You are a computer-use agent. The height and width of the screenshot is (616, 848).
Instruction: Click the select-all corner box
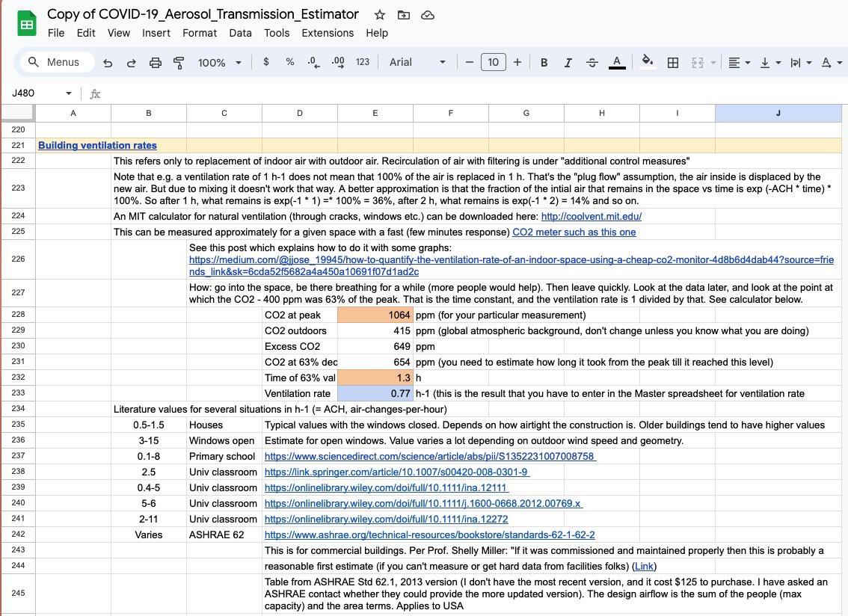pos(19,113)
